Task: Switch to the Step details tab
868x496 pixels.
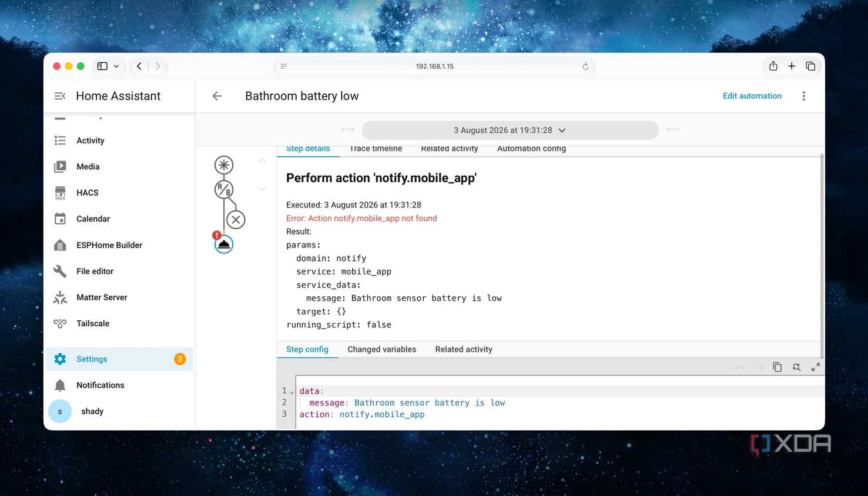Action: pyautogui.click(x=308, y=149)
